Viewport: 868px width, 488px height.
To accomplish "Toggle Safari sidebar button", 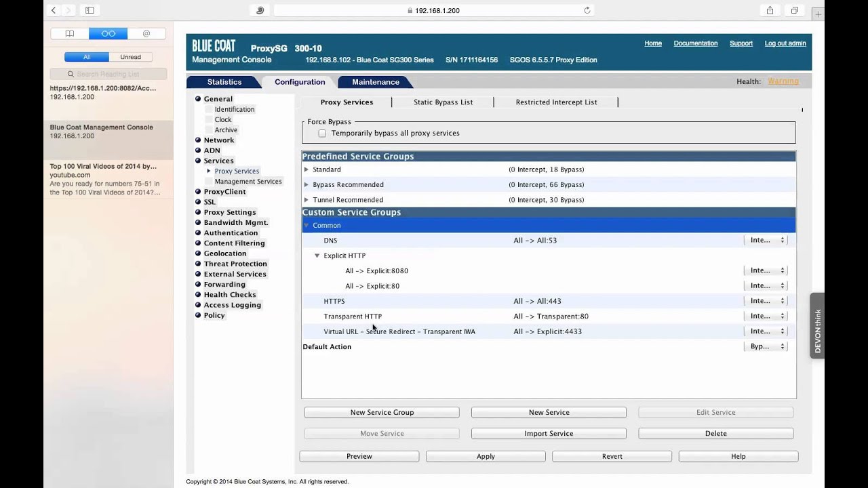I will 89,10.
